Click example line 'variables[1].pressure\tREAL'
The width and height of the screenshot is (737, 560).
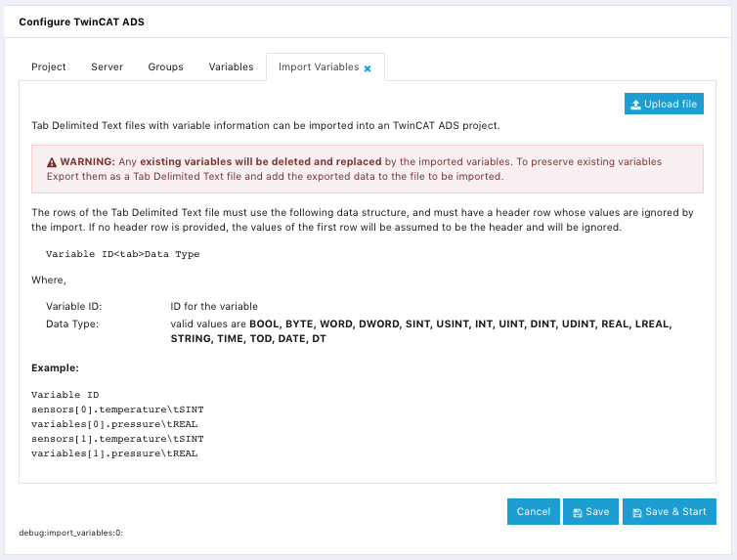pyautogui.click(x=114, y=453)
